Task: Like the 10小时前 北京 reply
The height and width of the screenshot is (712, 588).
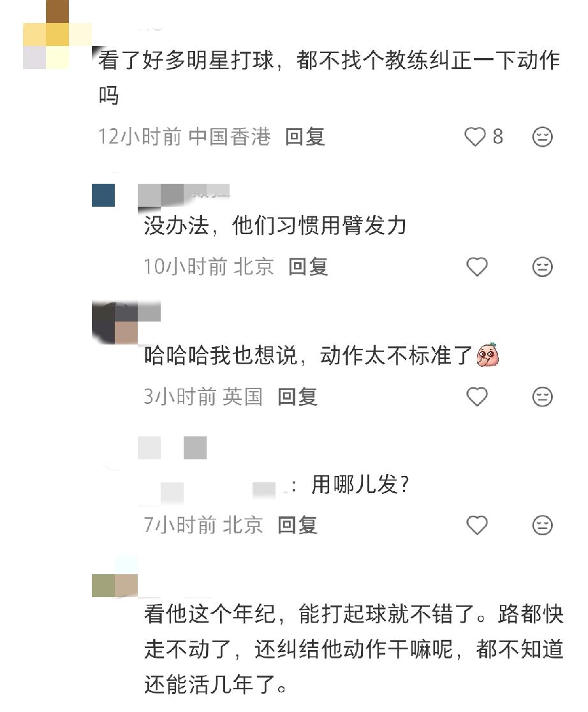Action: (x=477, y=267)
